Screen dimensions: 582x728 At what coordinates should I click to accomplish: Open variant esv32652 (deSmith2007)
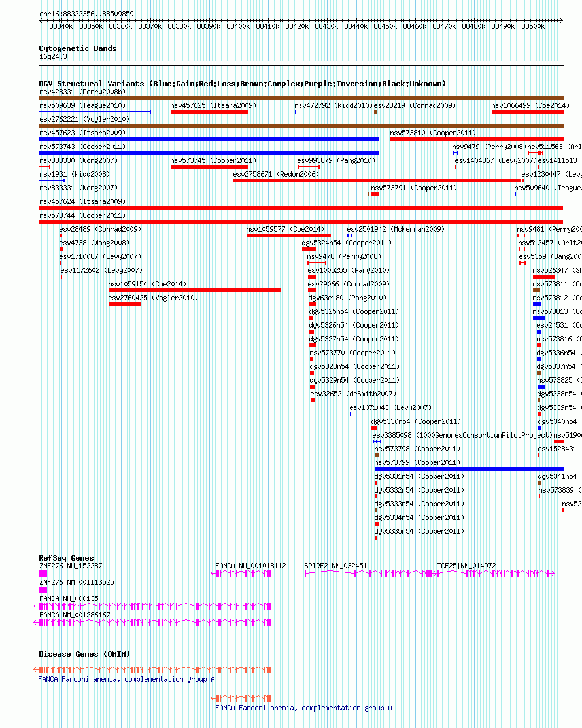353,394
